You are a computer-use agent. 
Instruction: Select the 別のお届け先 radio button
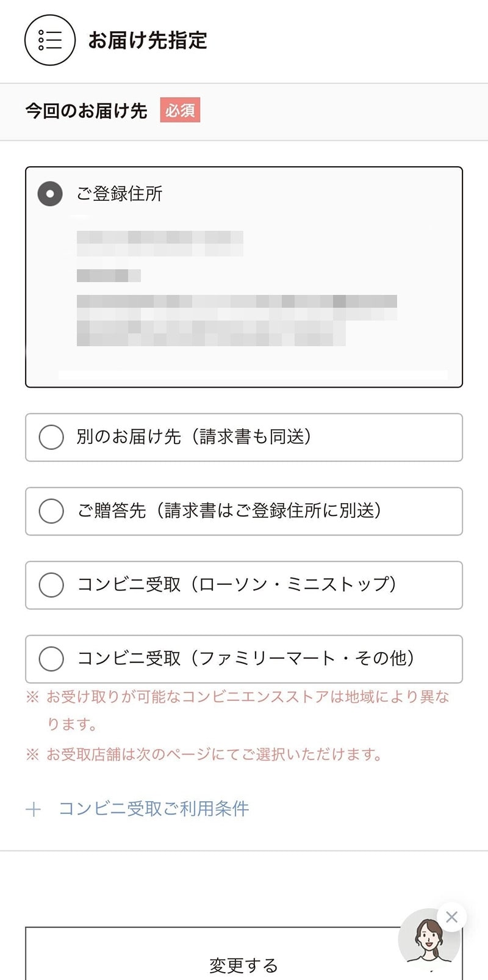51,437
